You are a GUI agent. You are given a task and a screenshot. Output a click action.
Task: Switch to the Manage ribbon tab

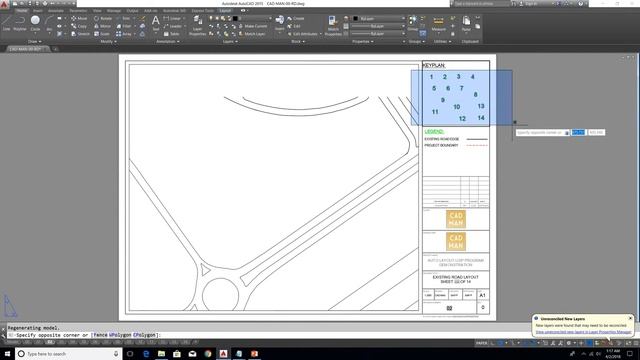point(114,11)
